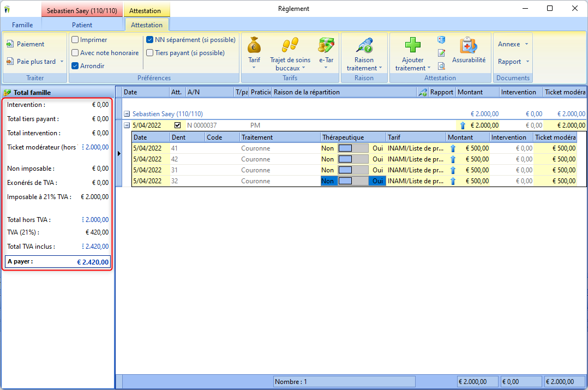The height and width of the screenshot is (390, 588).
Task: Click the Raison traitement syringe icon
Action: coord(364,45)
